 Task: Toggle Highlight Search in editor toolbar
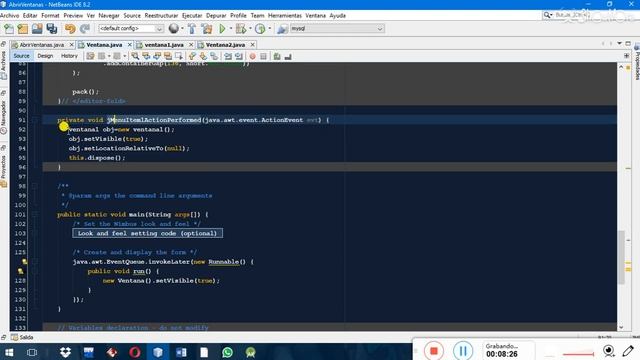click(168, 56)
